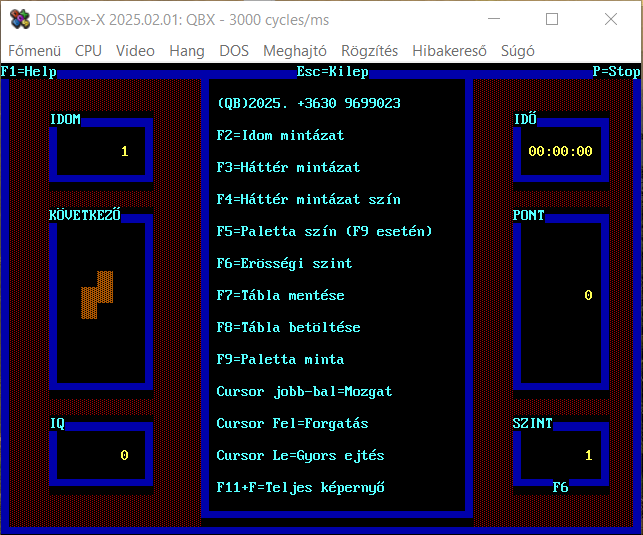Click the F3=Háttér mintázat line
This screenshot has height=535, width=643.
coord(288,167)
